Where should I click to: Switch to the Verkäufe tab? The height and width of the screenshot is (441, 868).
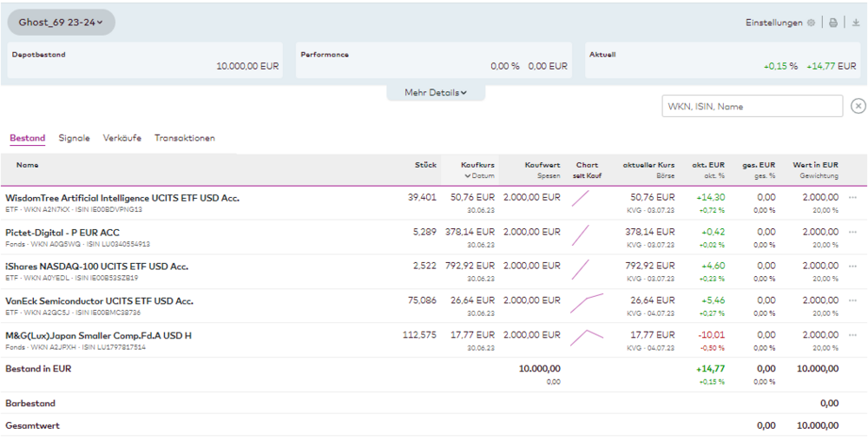[122, 138]
